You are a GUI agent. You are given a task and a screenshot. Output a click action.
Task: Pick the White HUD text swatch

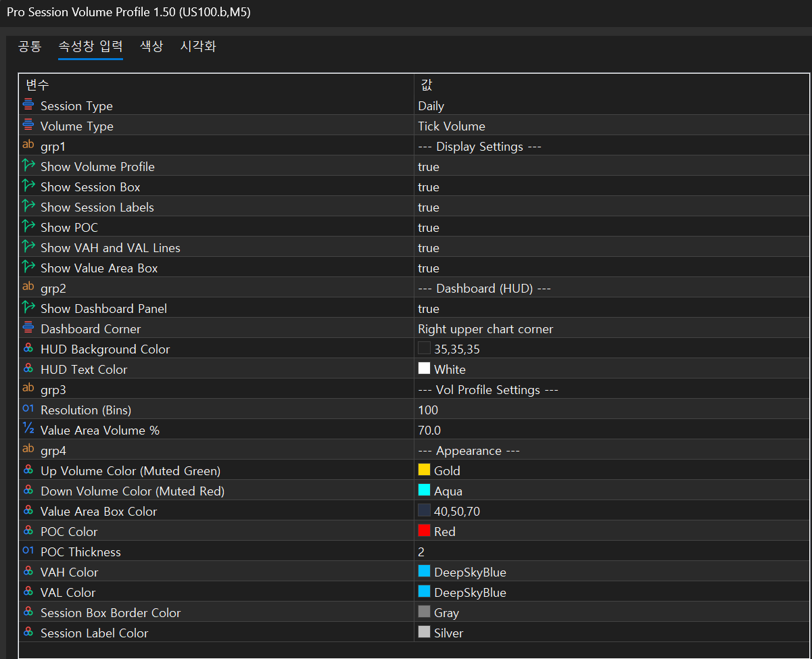tap(424, 368)
